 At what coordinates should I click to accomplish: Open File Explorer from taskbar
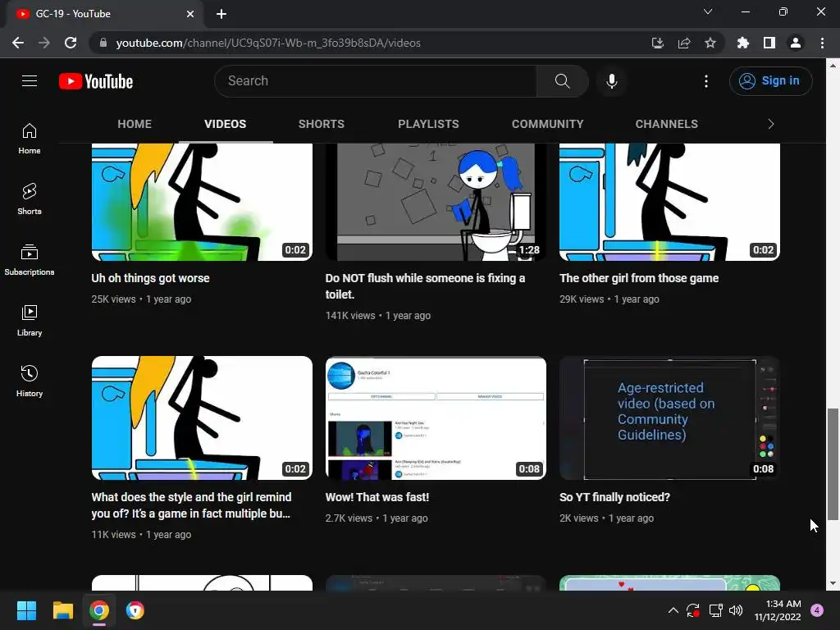click(x=62, y=610)
